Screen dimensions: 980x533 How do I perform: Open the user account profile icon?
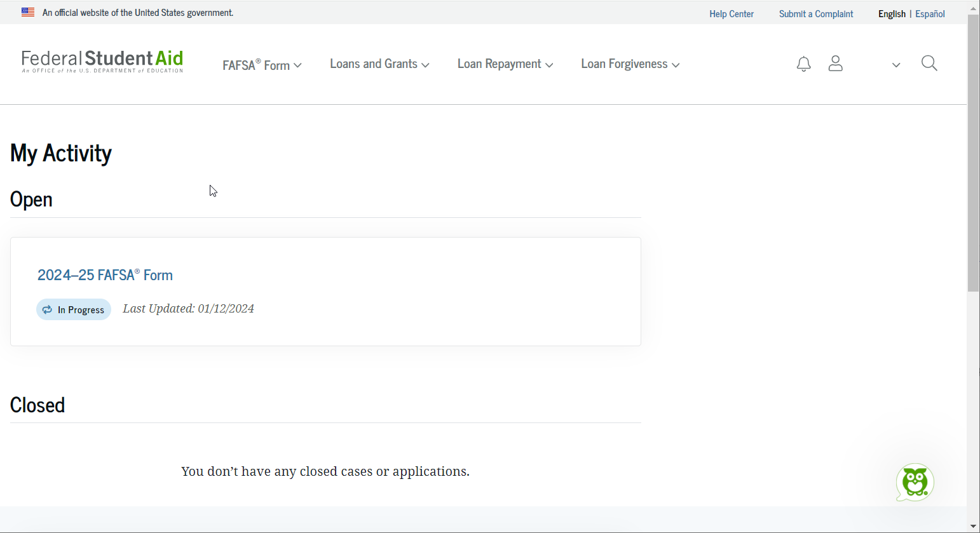click(836, 64)
